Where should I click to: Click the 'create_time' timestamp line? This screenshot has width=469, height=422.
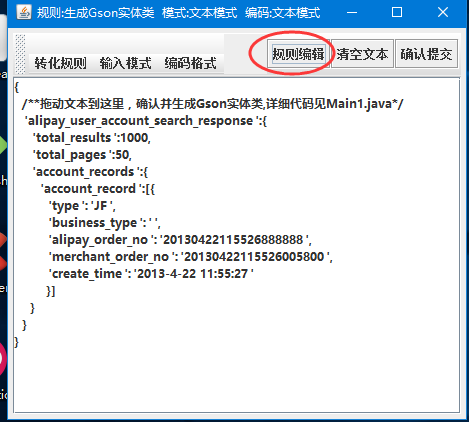point(151,274)
